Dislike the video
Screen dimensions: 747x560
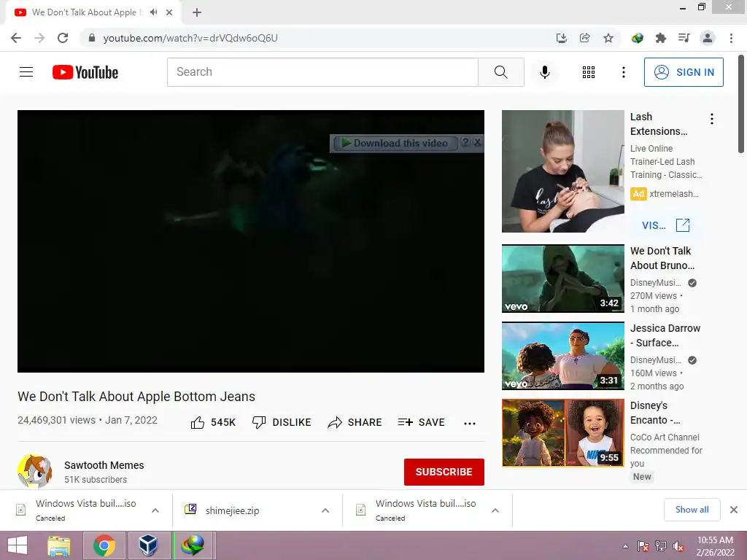coord(282,422)
